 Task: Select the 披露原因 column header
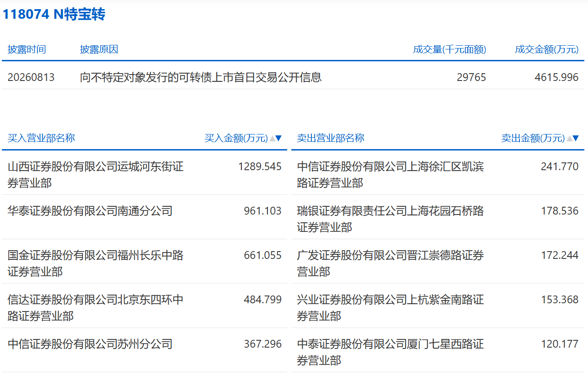99,49
